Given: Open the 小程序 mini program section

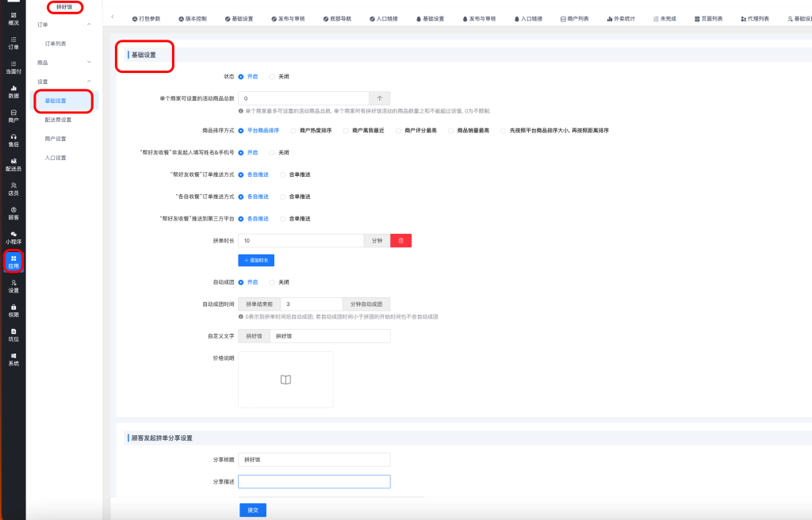Looking at the screenshot, I should pos(13,237).
